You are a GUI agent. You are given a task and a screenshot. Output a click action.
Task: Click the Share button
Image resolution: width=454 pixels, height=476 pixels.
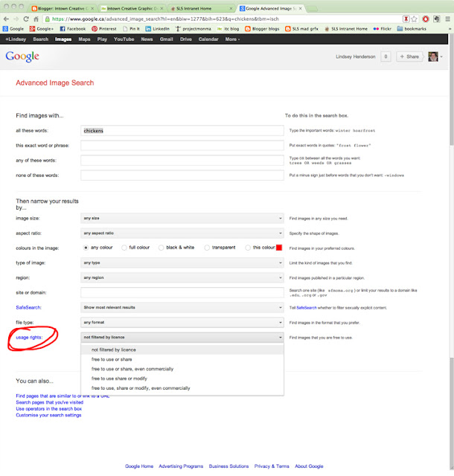(x=409, y=57)
